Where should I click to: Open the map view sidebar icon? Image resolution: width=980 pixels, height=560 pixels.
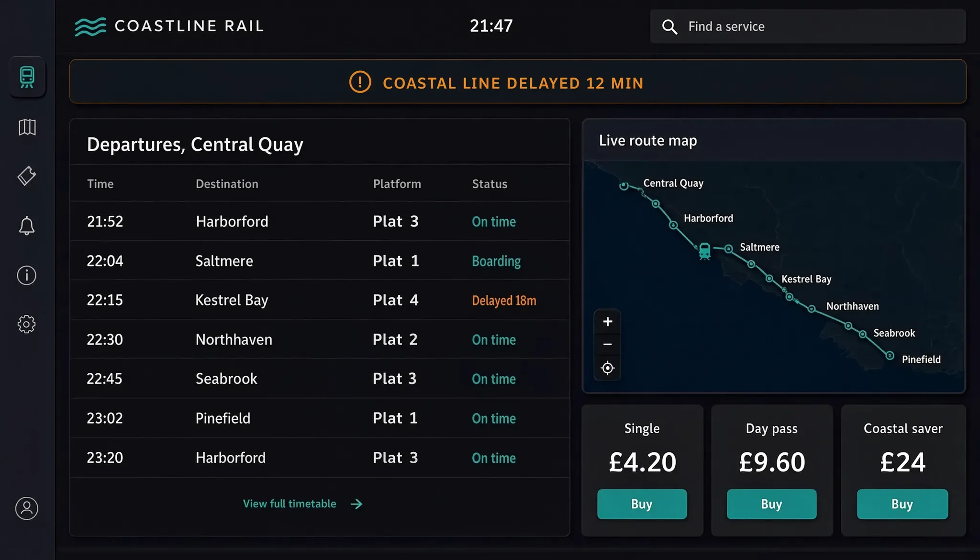coord(27,127)
